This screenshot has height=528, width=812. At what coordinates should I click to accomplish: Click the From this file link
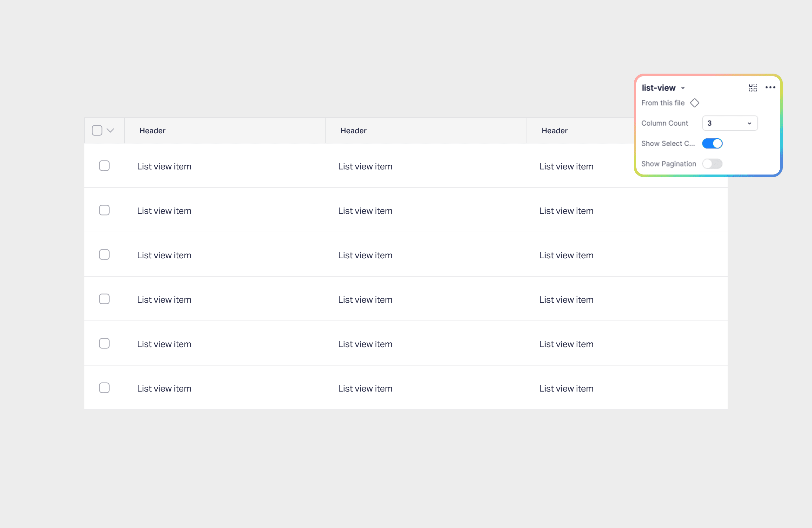(663, 103)
